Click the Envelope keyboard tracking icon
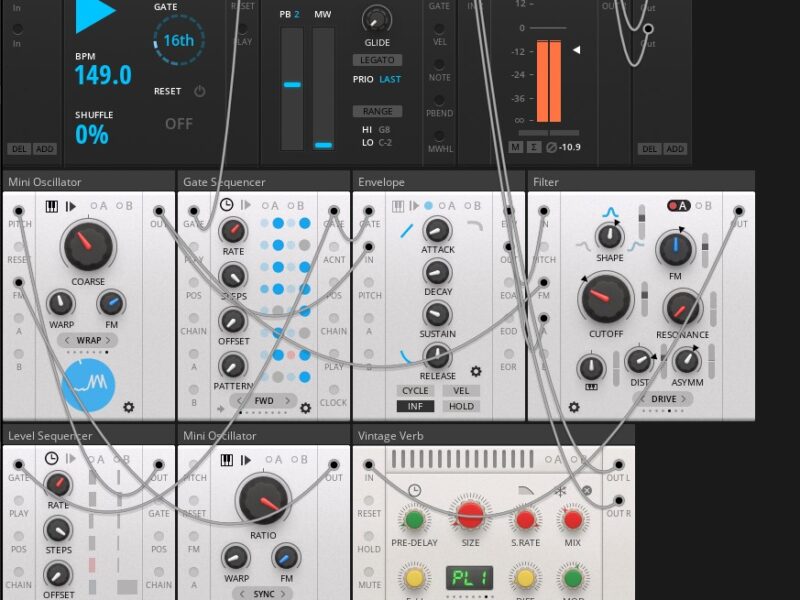The image size is (800, 600). 398,206
